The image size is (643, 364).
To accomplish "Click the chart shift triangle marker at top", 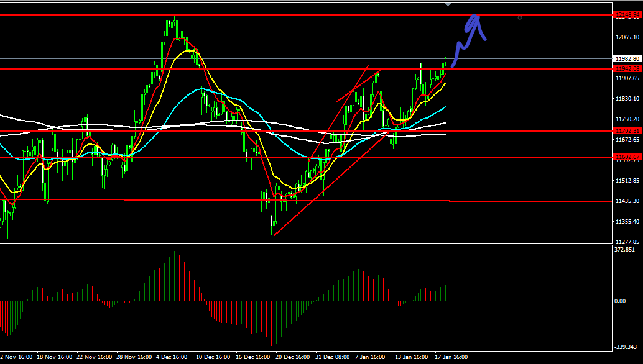I will pyautogui.click(x=448, y=4).
